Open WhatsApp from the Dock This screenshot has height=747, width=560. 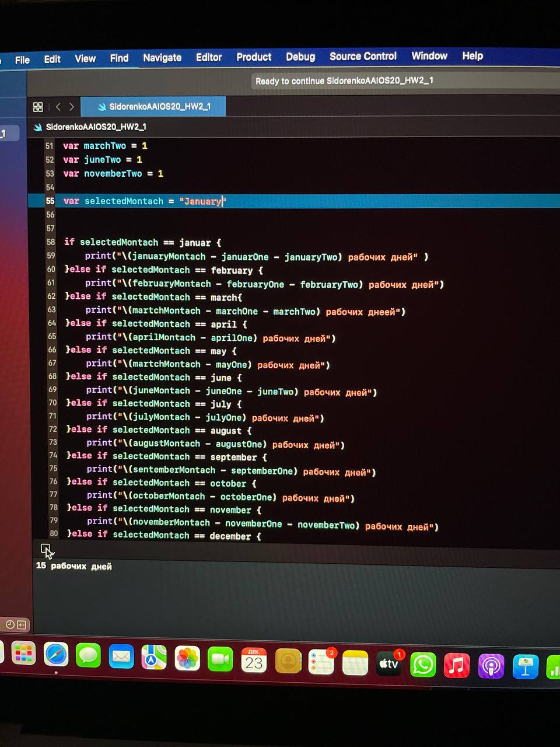pyautogui.click(x=423, y=665)
